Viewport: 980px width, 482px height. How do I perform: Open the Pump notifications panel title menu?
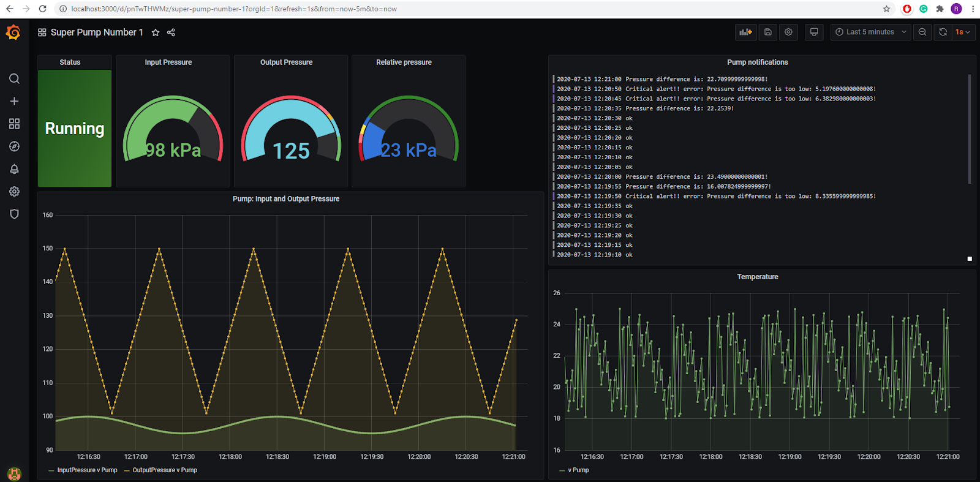tap(757, 62)
